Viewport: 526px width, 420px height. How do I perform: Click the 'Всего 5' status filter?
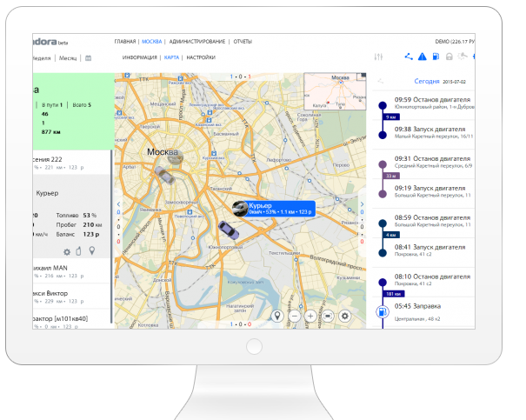[x=82, y=105]
